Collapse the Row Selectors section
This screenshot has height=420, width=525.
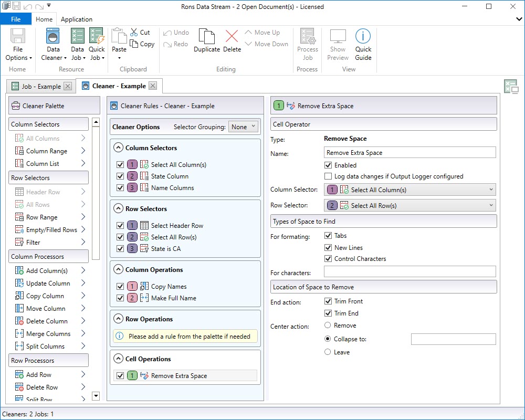click(x=118, y=209)
